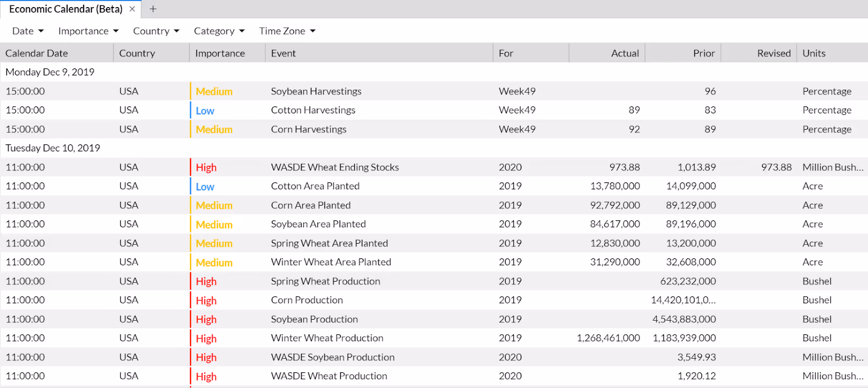Click actual value 973.88 in Actual column
The width and height of the screenshot is (868, 388).
tap(624, 167)
